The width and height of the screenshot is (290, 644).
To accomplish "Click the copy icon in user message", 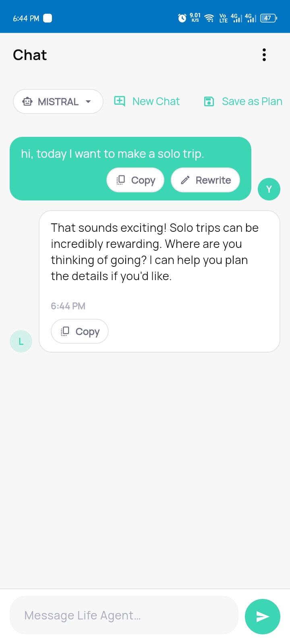I will (121, 180).
